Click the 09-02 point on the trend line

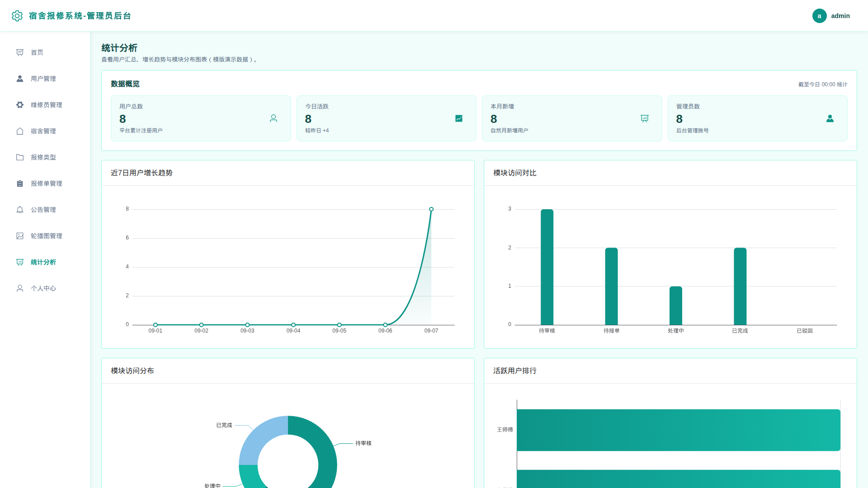[202, 325]
